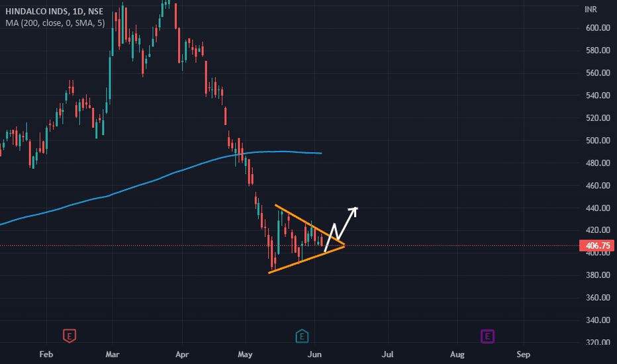Click the 380.00 price axis label
Image resolution: width=617 pixels, height=364 pixels.
[x=598, y=275]
